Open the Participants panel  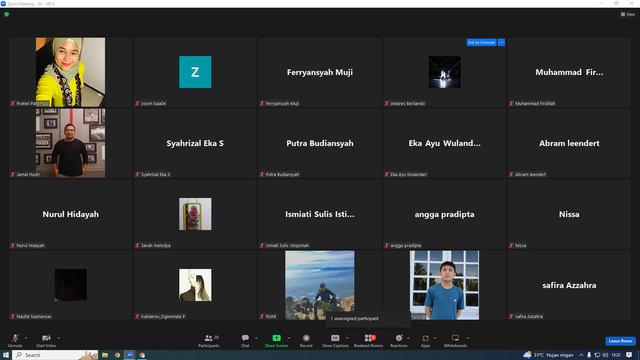pyautogui.click(x=209, y=340)
